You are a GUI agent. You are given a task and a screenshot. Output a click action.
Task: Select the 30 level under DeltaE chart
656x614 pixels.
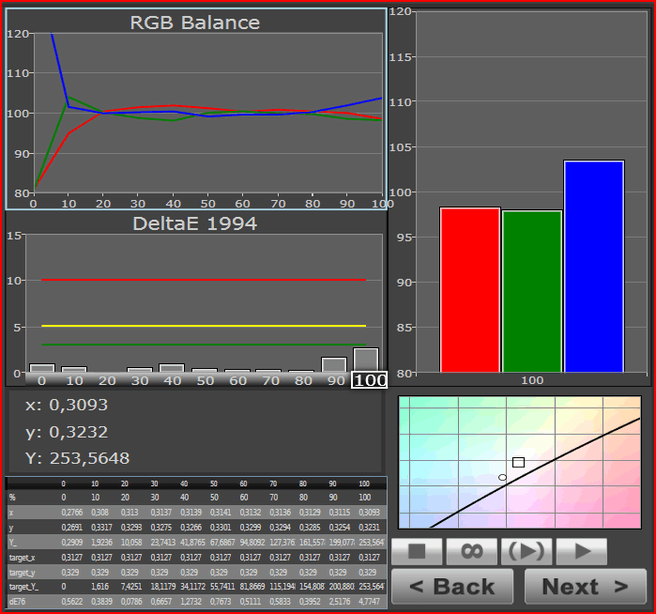pos(140,381)
